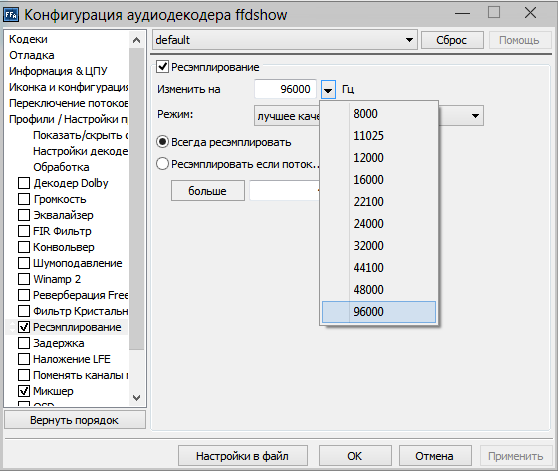This screenshot has width=558, height=471.
Task: Choose 32000 Hz from the list
Action: tap(379, 246)
